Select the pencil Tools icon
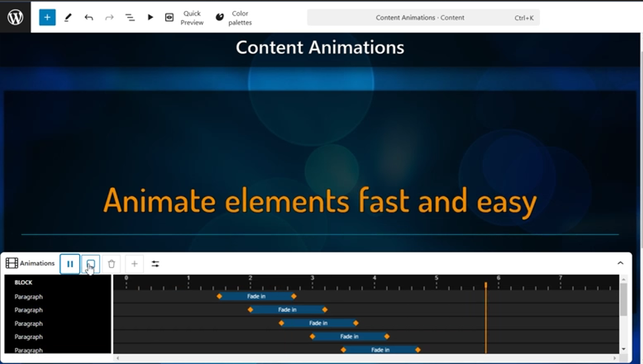The width and height of the screenshot is (643, 364). pyautogui.click(x=68, y=17)
